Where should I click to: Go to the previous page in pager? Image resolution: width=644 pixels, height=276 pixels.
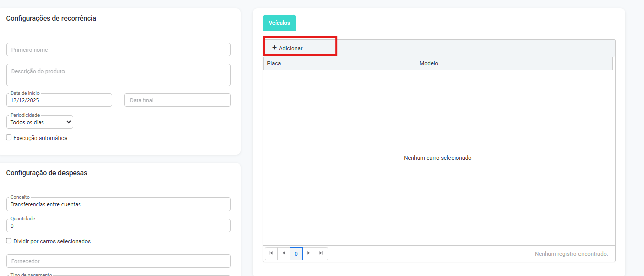[283, 253]
